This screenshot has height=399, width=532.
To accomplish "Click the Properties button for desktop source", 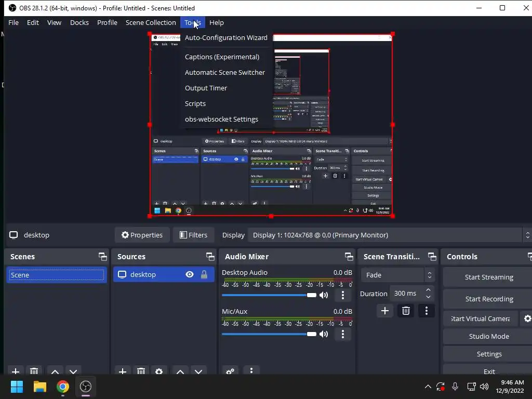I will coord(142,235).
